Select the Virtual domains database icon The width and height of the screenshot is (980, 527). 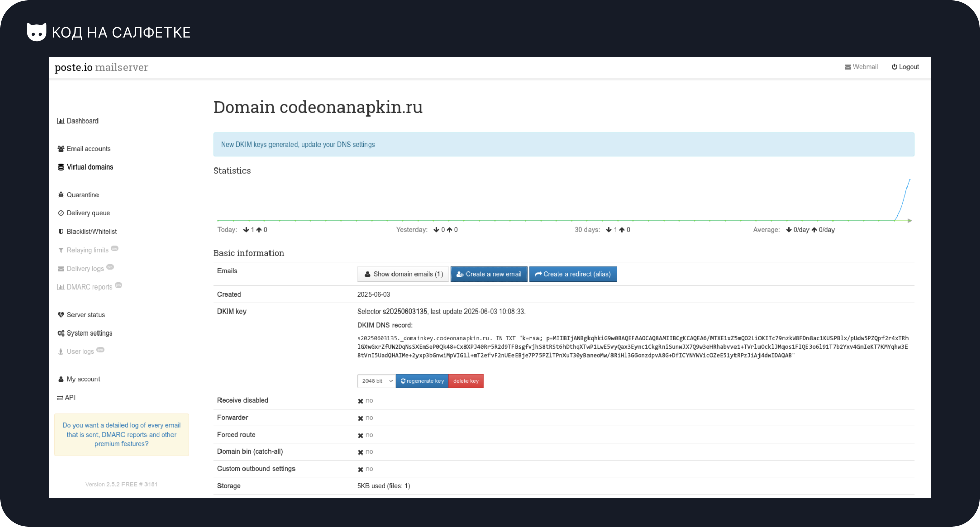point(61,167)
